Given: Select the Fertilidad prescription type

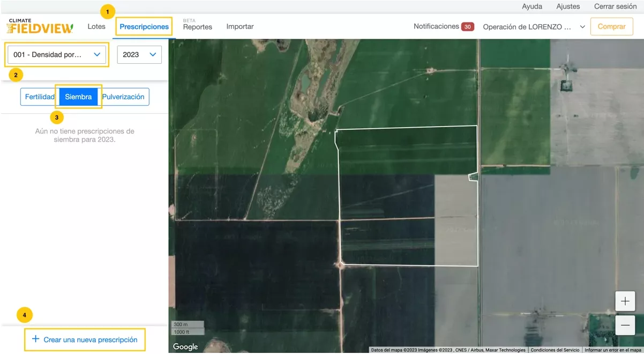Looking at the screenshot, I should tap(40, 97).
